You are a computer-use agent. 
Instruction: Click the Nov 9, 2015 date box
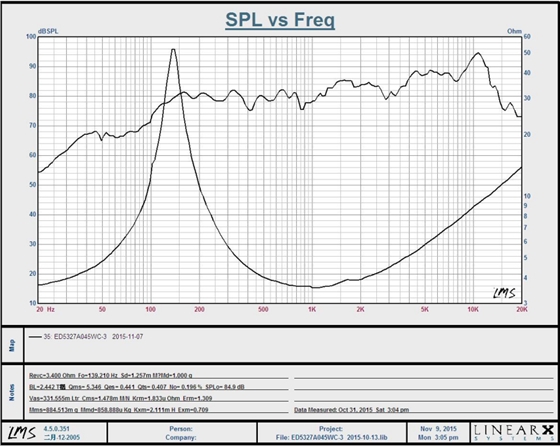click(x=438, y=433)
